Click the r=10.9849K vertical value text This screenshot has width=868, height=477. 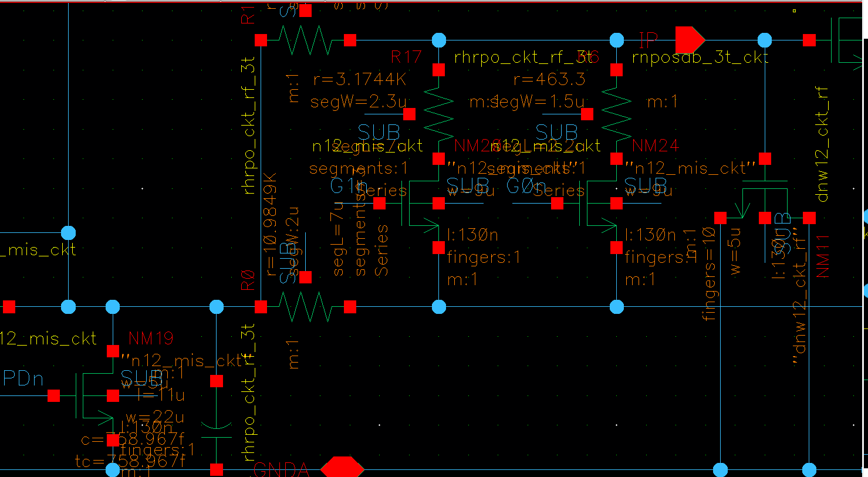[271, 224]
